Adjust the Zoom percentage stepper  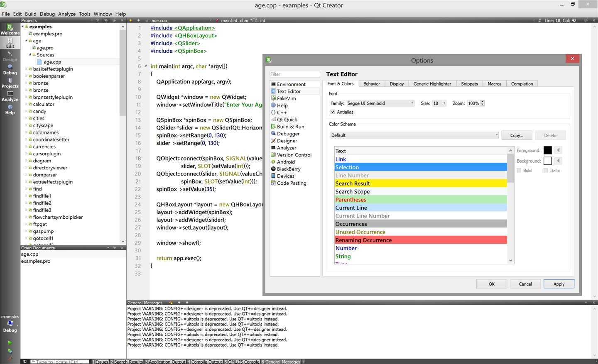coord(483,103)
